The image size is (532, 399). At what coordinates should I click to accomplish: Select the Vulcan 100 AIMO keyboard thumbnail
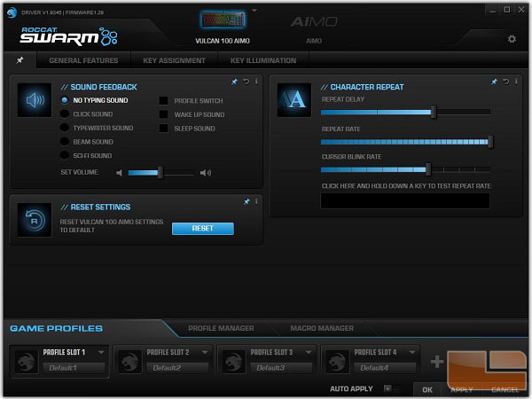(x=223, y=20)
